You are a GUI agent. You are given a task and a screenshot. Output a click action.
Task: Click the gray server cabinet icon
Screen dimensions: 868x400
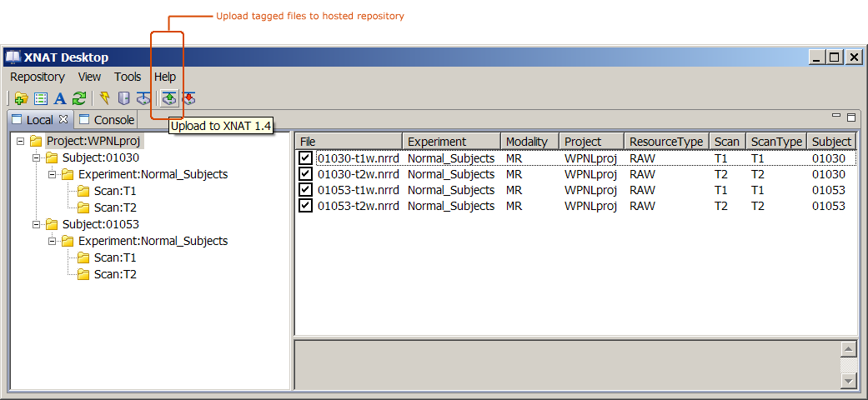pos(123,98)
